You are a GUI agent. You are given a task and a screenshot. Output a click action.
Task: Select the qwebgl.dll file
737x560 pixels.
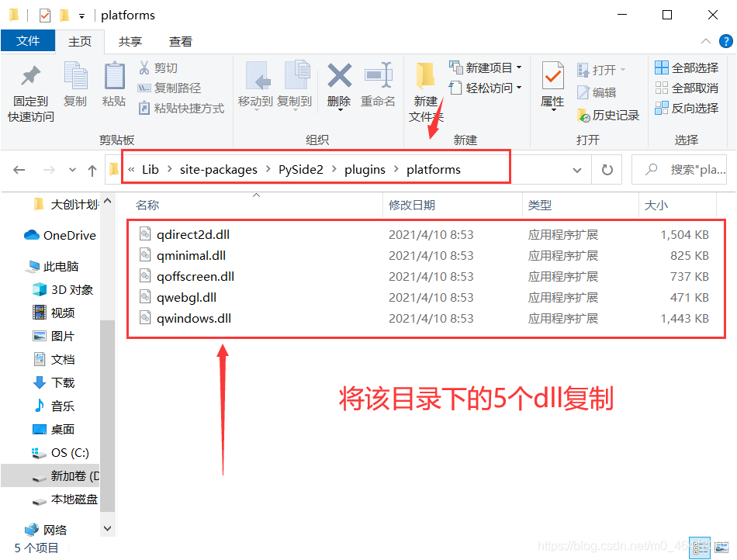pyautogui.click(x=187, y=297)
